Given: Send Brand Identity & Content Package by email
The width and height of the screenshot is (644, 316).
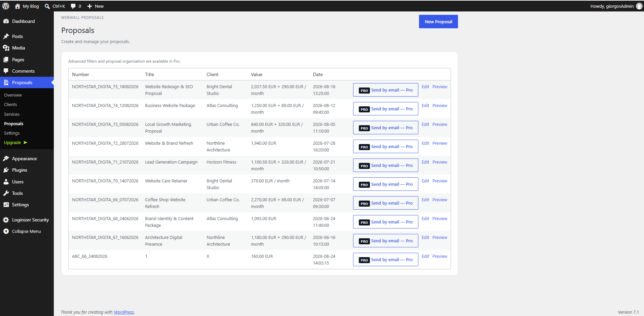Looking at the screenshot, I should pos(386,222).
